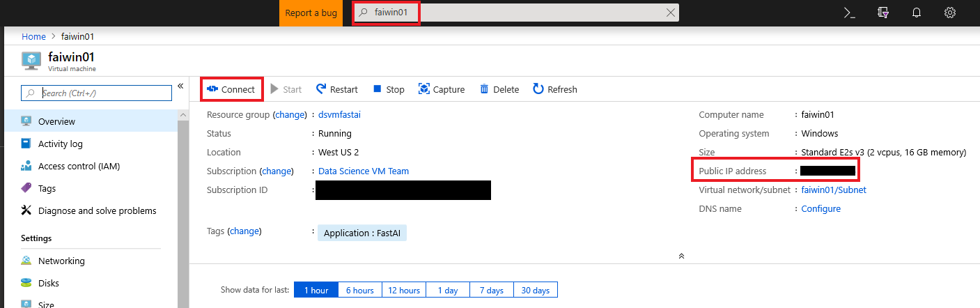Open Activity log in the sidebar
Viewport: 980px width, 308px height.
click(x=61, y=144)
